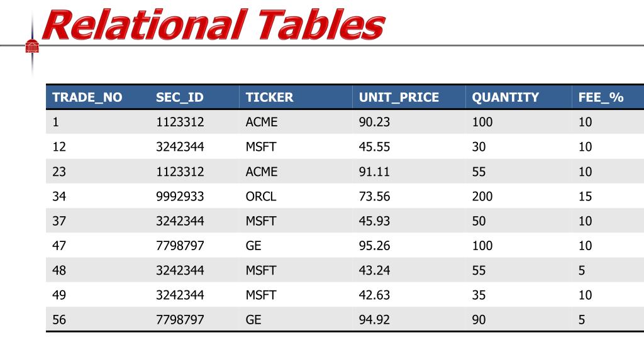The image size is (644, 362).
Task: Click the FEE_% column header
Action: click(601, 97)
